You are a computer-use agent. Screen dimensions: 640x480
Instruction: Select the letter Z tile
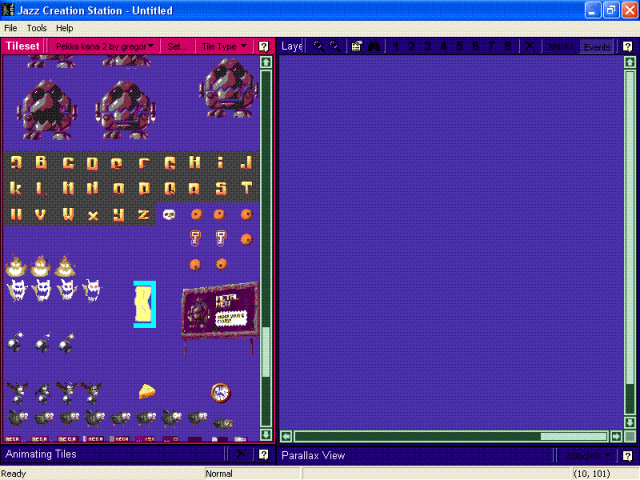pyautogui.click(x=143, y=214)
